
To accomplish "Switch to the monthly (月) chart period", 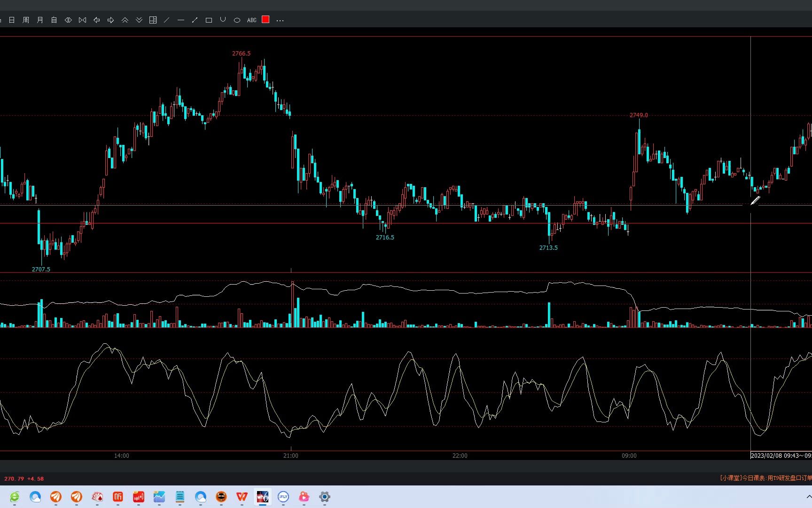I will [x=40, y=20].
